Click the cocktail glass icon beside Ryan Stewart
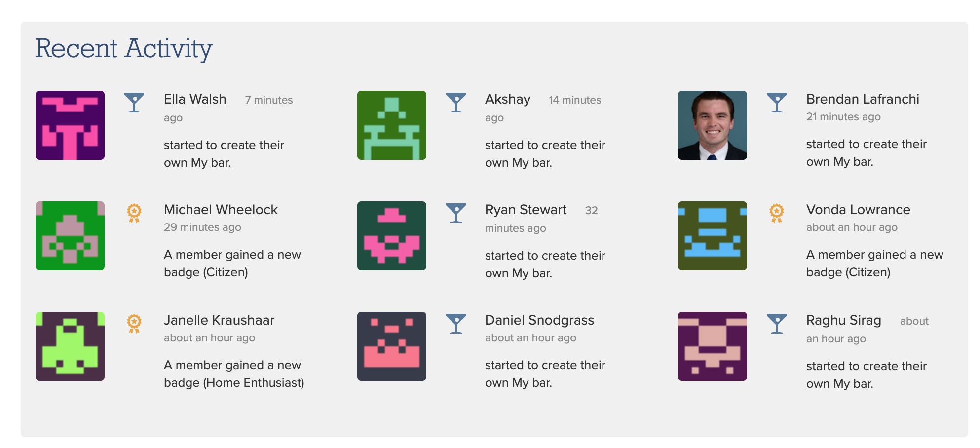 (x=456, y=213)
